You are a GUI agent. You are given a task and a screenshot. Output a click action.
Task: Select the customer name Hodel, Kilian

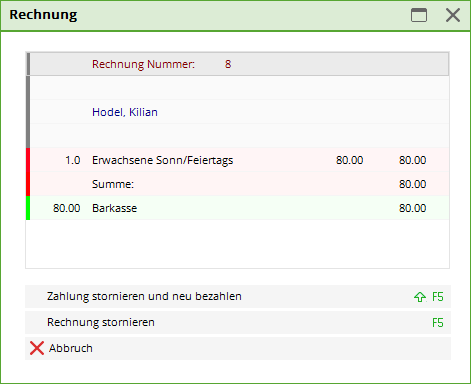pyautogui.click(x=125, y=112)
